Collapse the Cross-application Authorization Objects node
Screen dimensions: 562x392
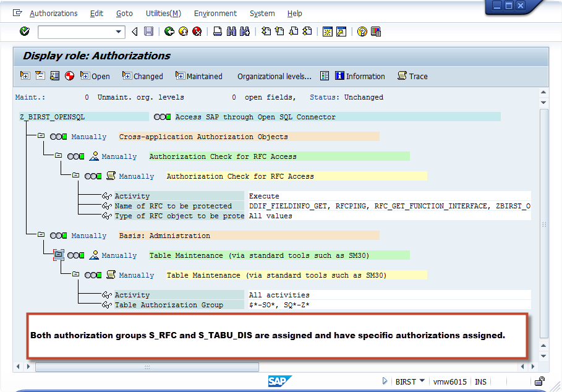tap(41, 136)
